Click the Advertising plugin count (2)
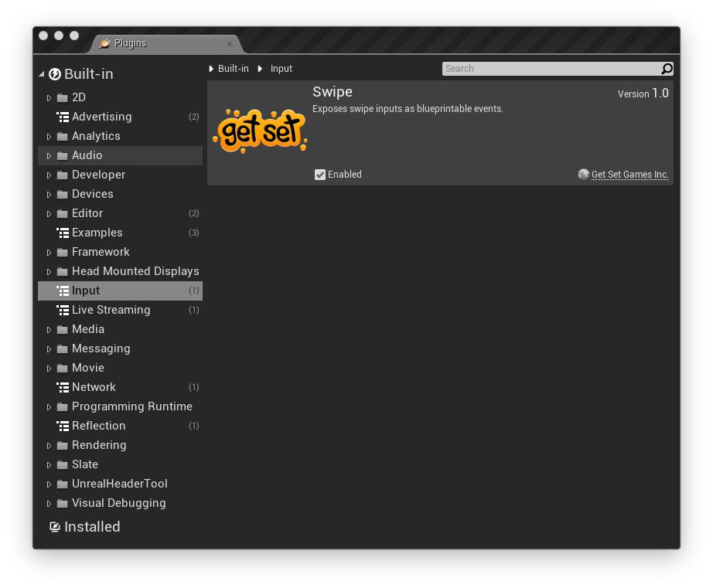The image size is (713, 588). 194,117
